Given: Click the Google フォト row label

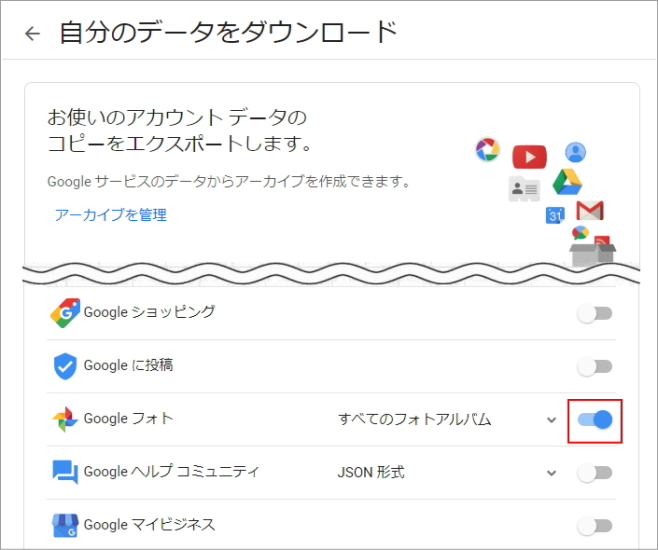Looking at the screenshot, I should pos(128,419).
